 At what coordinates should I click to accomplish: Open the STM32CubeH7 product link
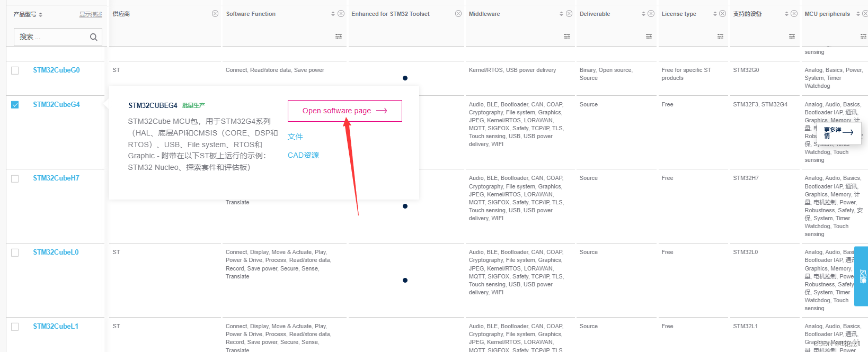(56, 178)
